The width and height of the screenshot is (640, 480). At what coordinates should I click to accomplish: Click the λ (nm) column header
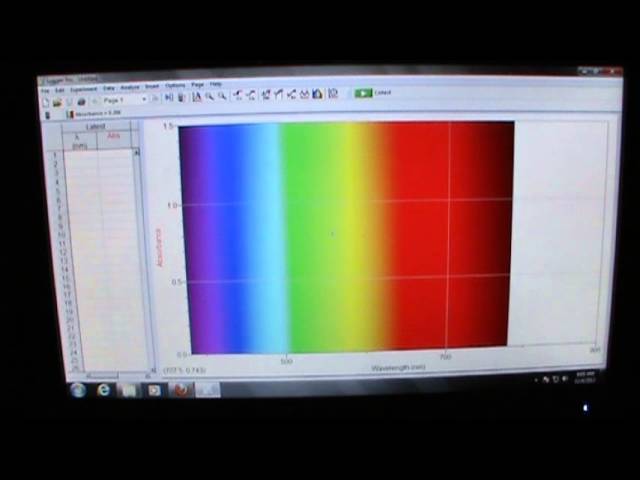[80, 141]
